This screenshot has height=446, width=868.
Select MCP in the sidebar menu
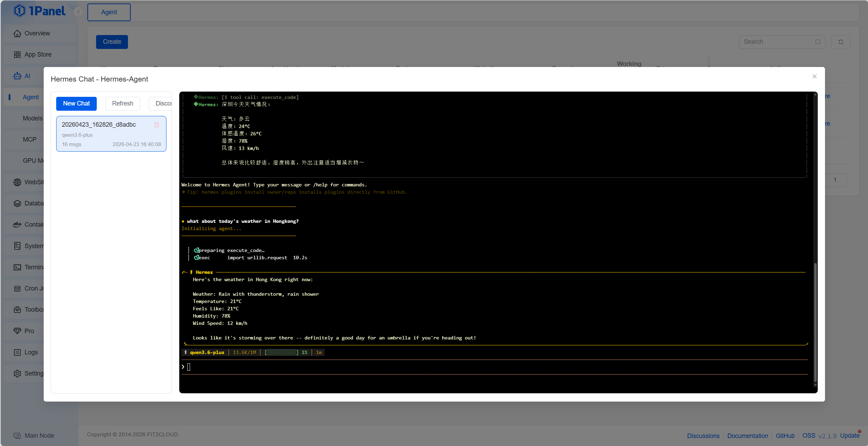point(29,140)
